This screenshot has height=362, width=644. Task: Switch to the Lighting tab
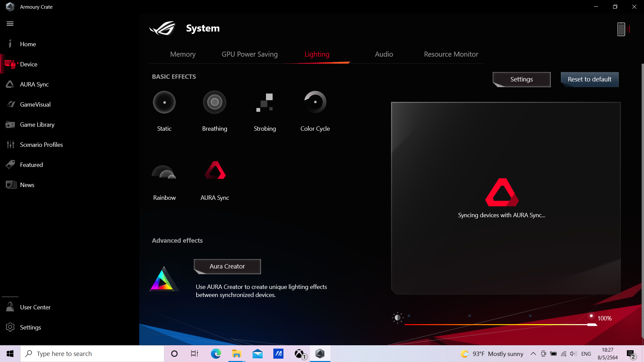(x=317, y=54)
